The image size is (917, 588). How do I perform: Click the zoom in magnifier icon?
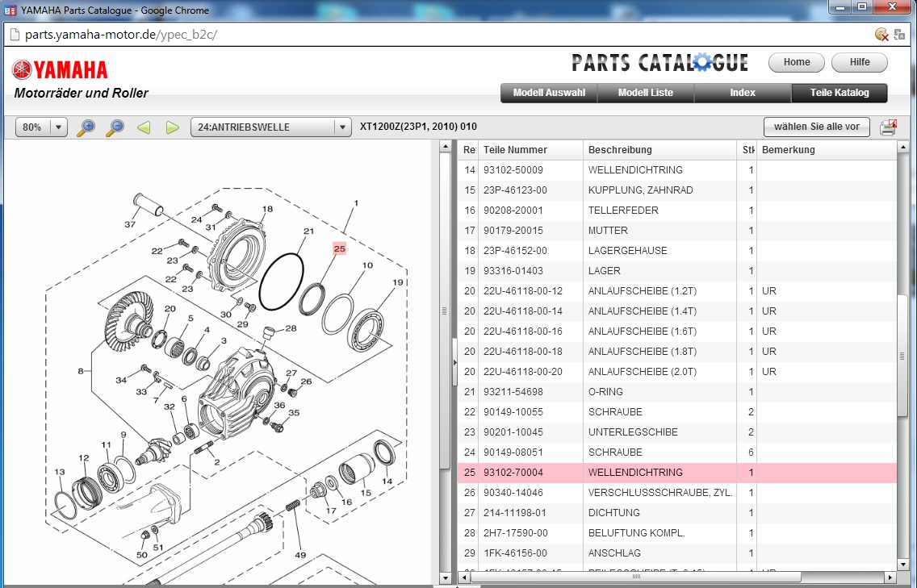(86, 127)
